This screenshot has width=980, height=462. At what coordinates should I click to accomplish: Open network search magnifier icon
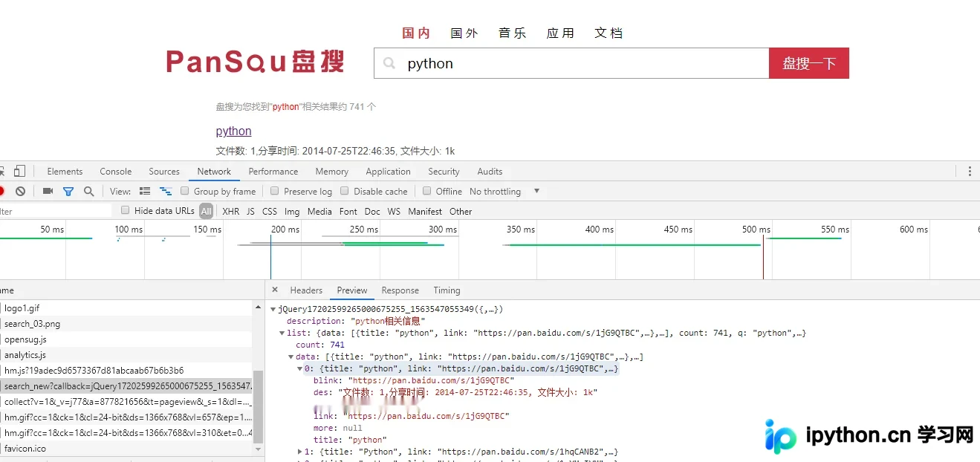point(89,191)
